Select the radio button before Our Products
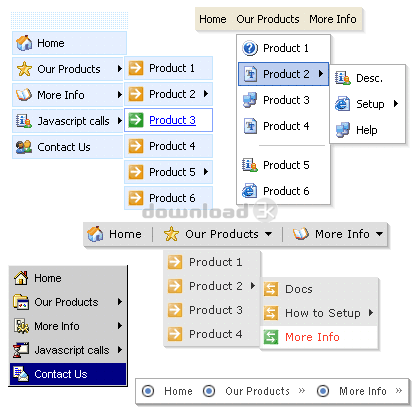 tap(209, 391)
